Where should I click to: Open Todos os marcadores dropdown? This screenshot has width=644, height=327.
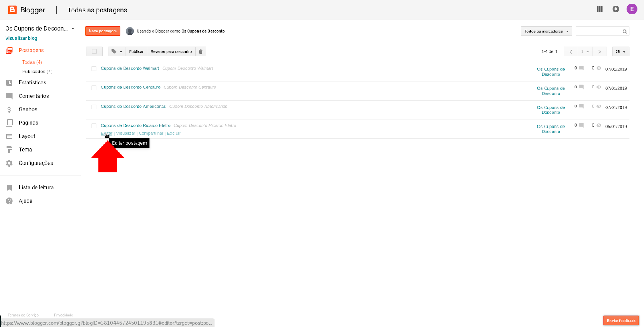pos(546,31)
